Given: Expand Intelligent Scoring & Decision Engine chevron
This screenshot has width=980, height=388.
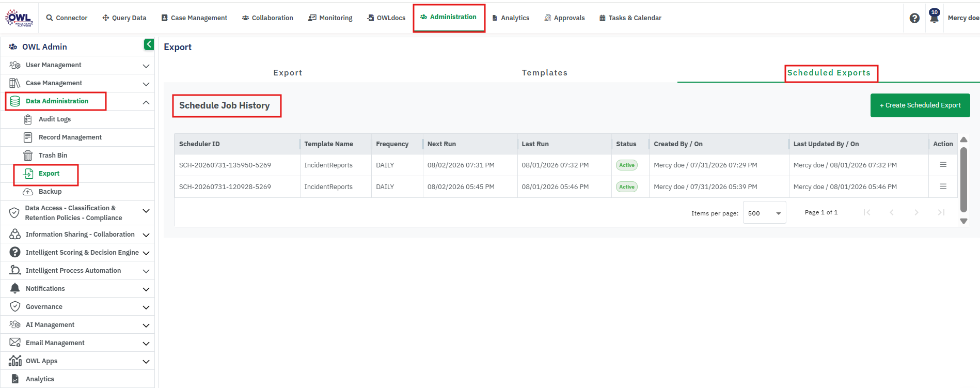Looking at the screenshot, I should click(146, 253).
